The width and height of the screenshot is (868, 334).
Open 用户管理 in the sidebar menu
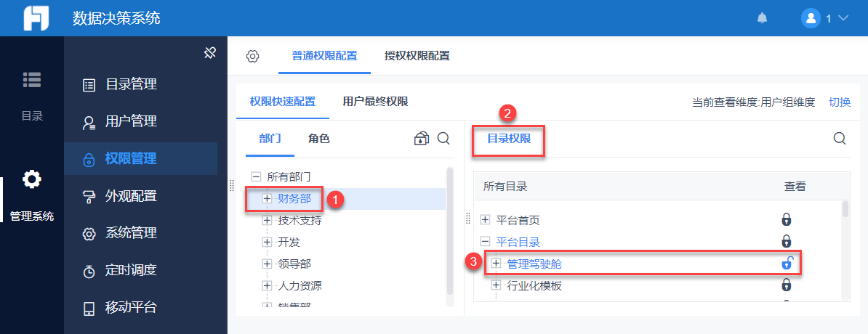131,121
